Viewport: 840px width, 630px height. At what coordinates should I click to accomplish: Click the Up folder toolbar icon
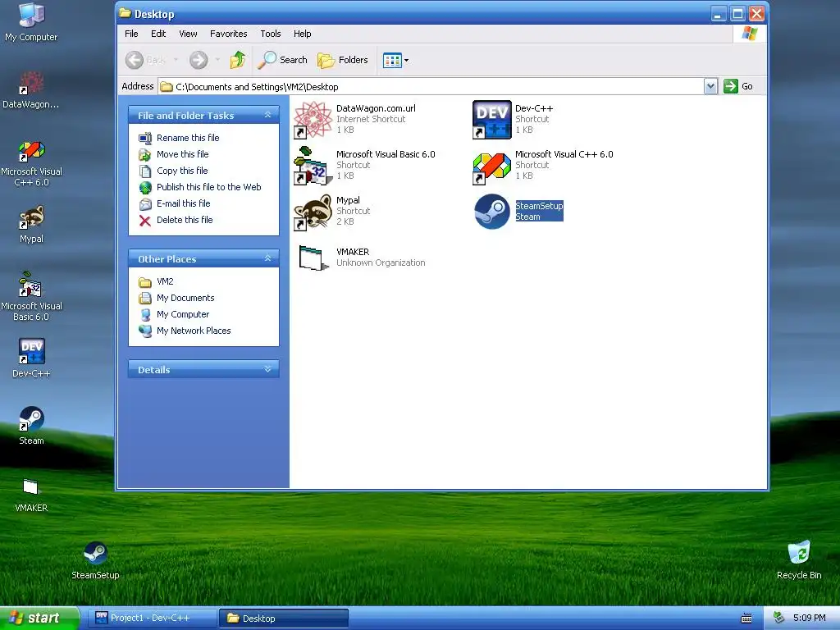tap(237, 60)
